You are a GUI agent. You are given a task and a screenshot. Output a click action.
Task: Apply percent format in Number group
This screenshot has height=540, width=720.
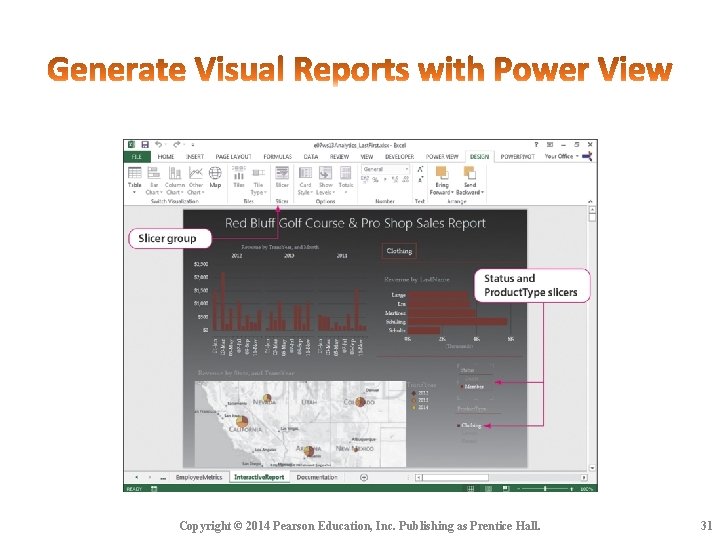375,180
